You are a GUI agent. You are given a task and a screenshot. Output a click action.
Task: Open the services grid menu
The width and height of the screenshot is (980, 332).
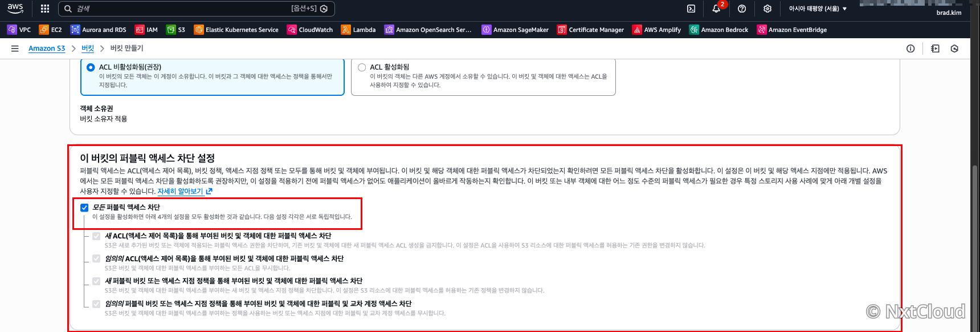click(45, 9)
